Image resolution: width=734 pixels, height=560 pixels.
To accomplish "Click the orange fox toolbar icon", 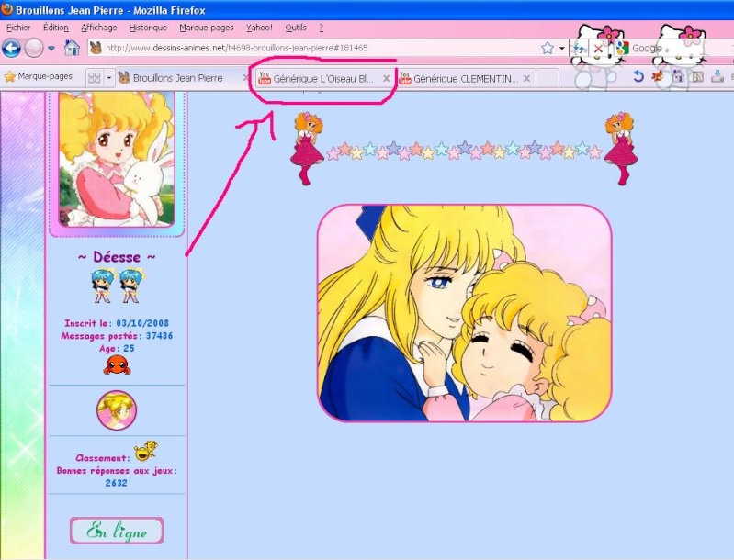I will pos(658,76).
